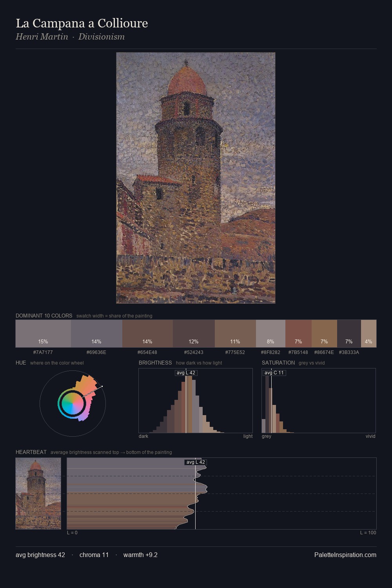
Task: Click the hex code #654E48
Action: pyautogui.click(x=147, y=352)
